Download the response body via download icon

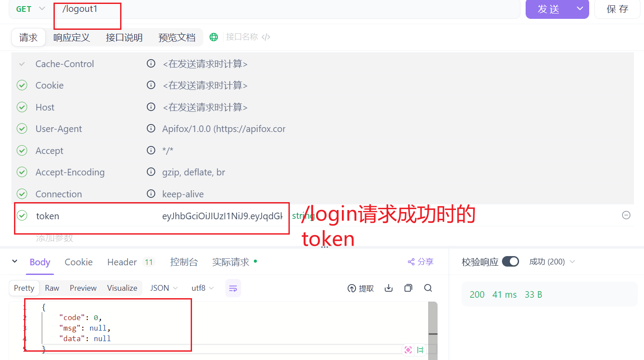tap(388, 288)
